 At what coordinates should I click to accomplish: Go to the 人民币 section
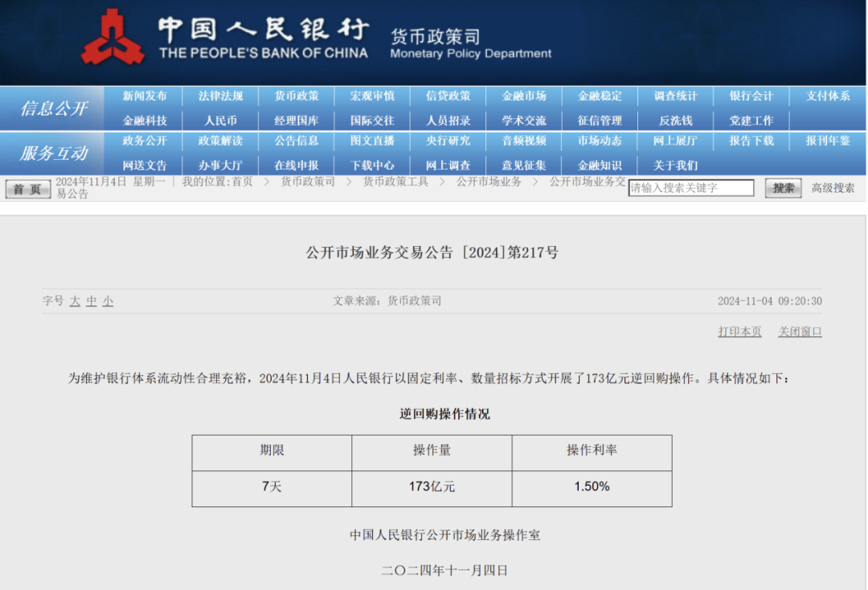(x=220, y=121)
